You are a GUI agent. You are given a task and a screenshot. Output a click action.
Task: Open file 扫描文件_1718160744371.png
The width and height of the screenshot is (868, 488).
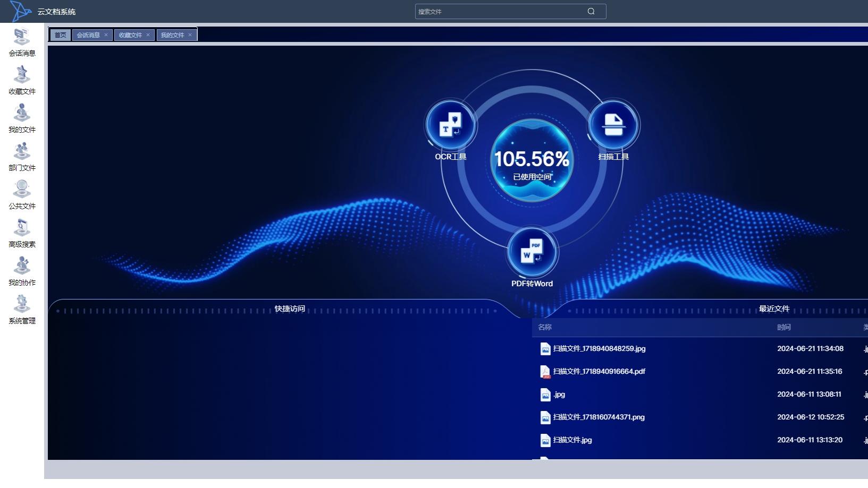tap(599, 417)
